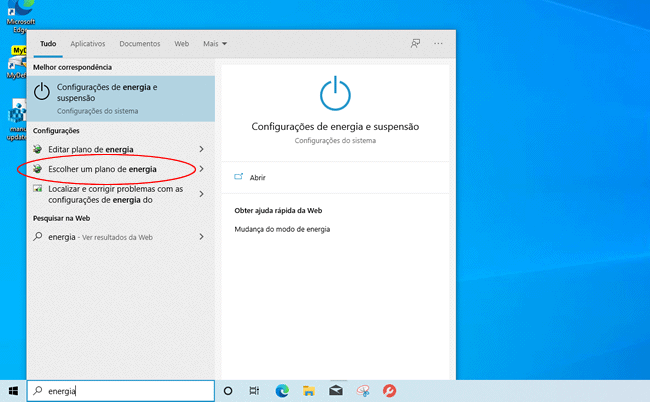
Task: Open the Mail app in taskbar
Action: (336, 391)
